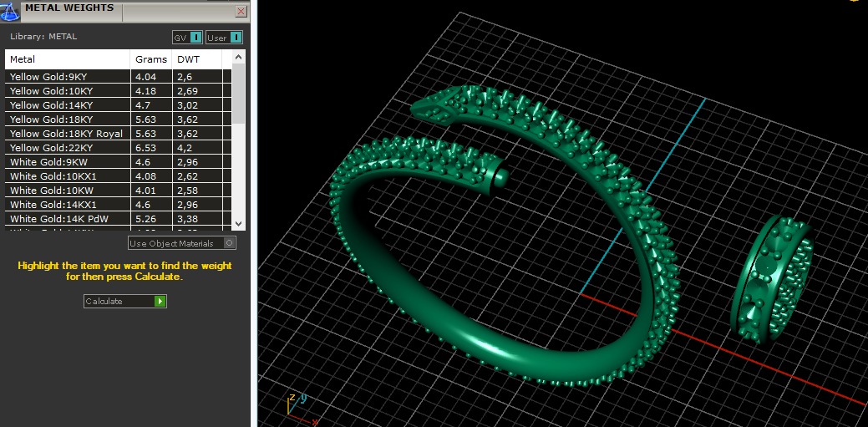Select White Gold:10KX1 row
Screen dimensions: 868x427
coord(118,176)
